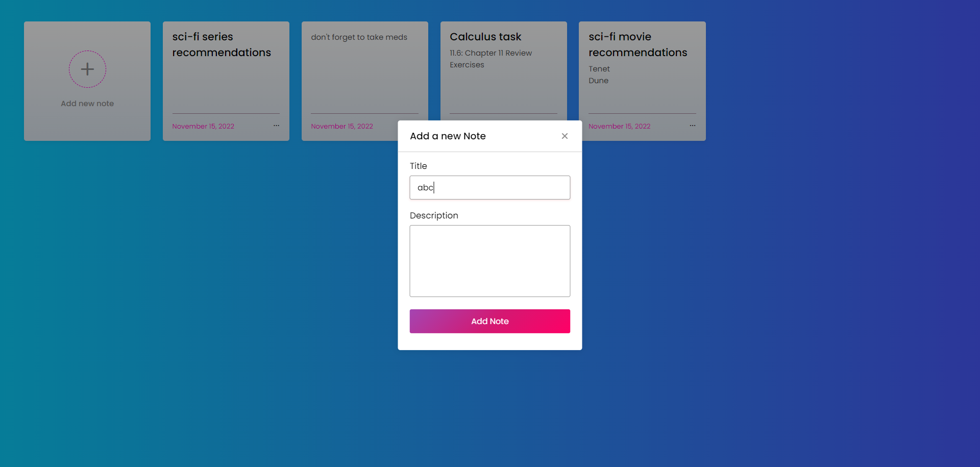Click the gradient Add Note bar
The height and width of the screenshot is (467, 980).
click(x=489, y=321)
